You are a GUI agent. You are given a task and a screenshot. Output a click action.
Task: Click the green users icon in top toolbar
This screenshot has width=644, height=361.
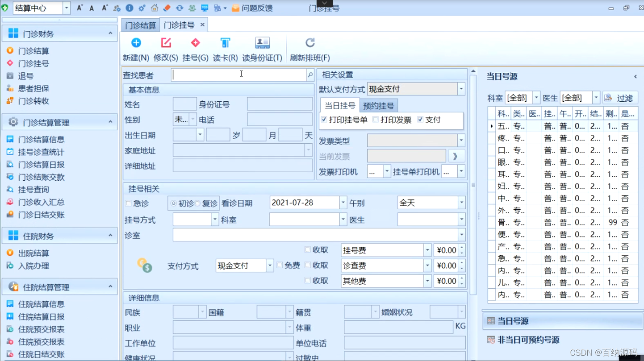tap(192, 8)
